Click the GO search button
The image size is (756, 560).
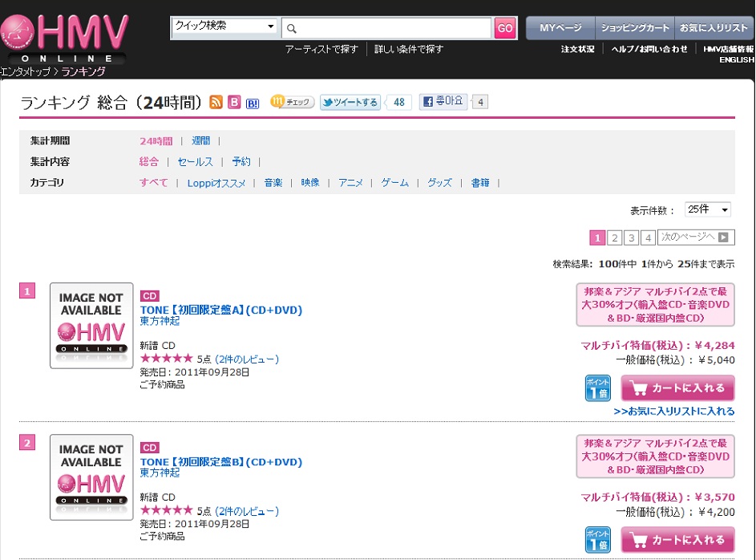505,28
